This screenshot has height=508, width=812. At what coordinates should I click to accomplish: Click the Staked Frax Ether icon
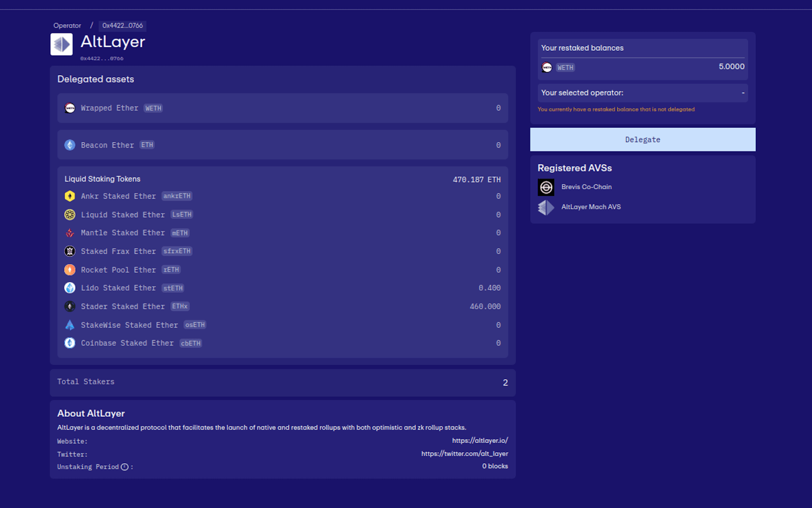[x=70, y=251]
